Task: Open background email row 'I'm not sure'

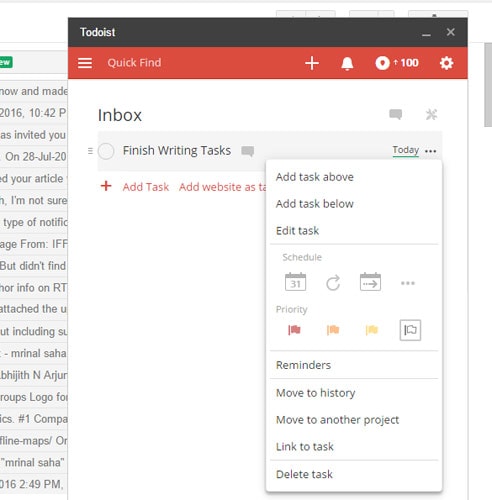Action: [33, 200]
